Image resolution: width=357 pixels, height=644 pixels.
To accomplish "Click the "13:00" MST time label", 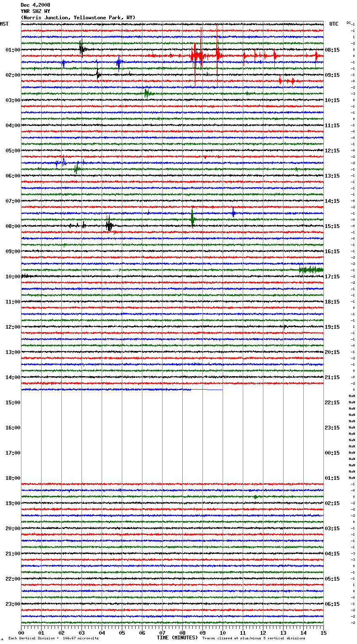I will coord(13,352).
